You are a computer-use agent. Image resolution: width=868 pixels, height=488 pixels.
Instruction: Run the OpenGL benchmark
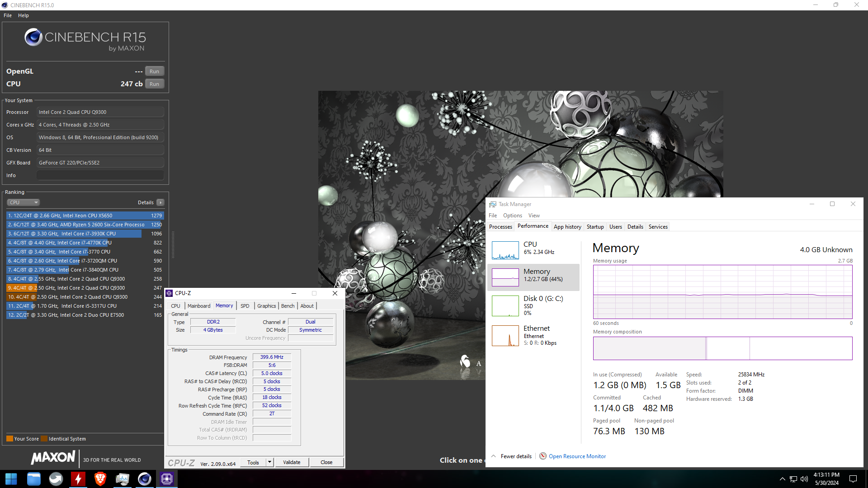coord(155,71)
